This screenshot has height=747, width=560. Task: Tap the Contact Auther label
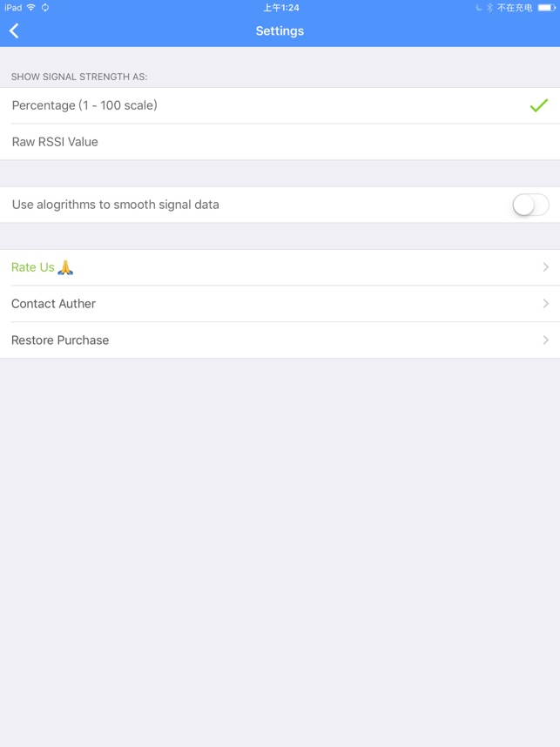pos(53,304)
